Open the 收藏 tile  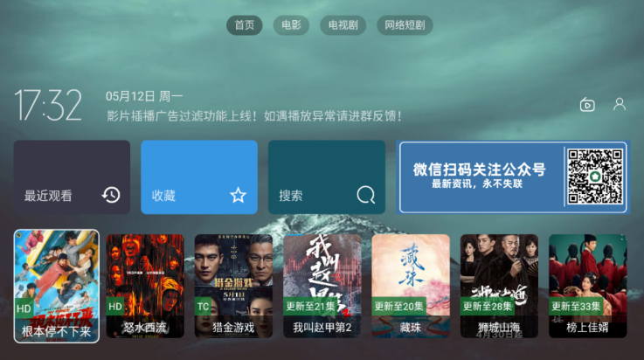pyautogui.click(x=199, y=177)
